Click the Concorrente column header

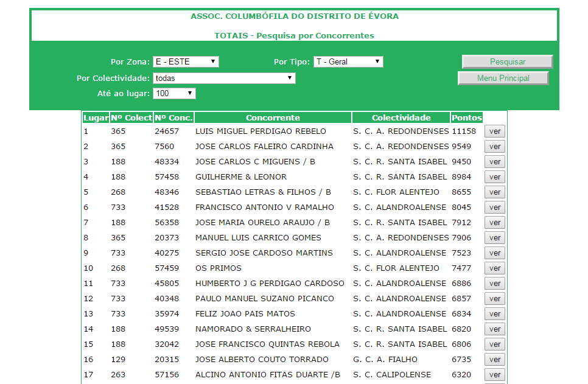point(273,117)
